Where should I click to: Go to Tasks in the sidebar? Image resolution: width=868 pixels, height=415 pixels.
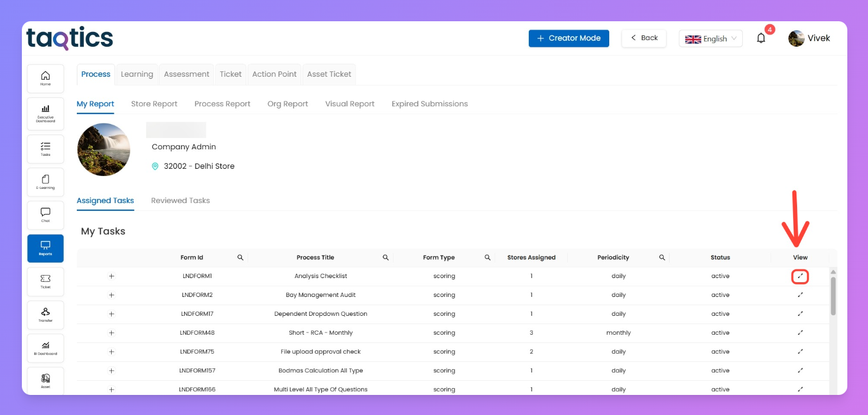coord(45,149)
